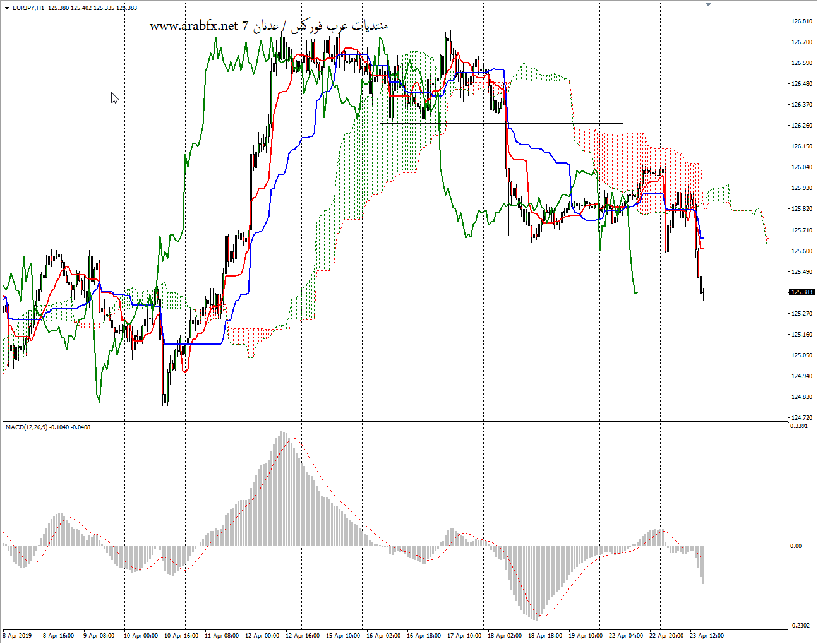The width and height of the screenshot is (818, 644).
Task: Click price scale value 125.600
Action: click(x=801, y=251)
